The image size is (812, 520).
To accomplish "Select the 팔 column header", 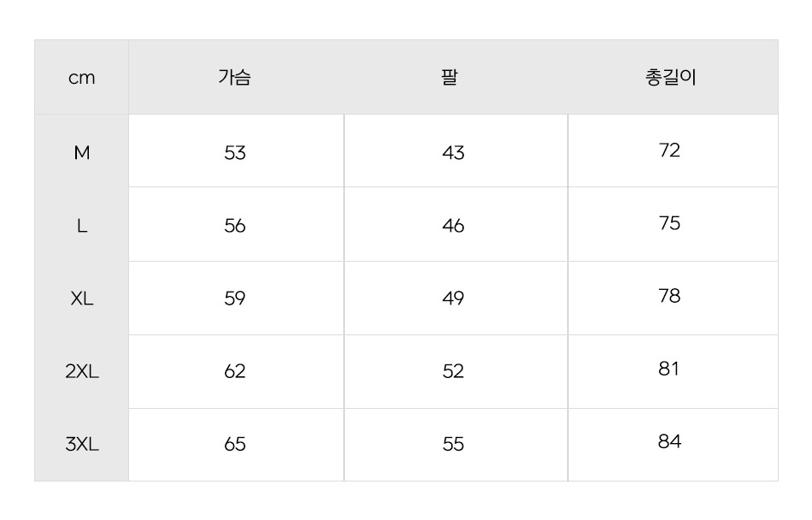I will point(450,77).
